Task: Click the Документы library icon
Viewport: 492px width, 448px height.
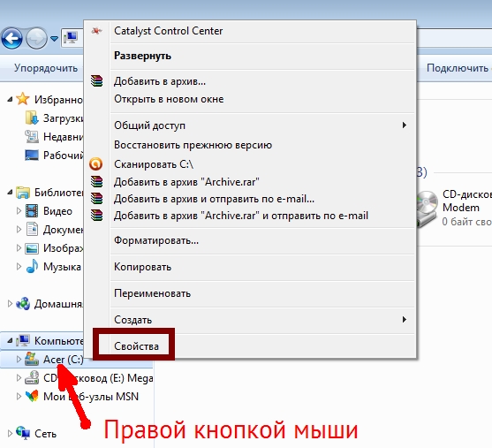Action: pyautogui.click(x=32, y=229)
